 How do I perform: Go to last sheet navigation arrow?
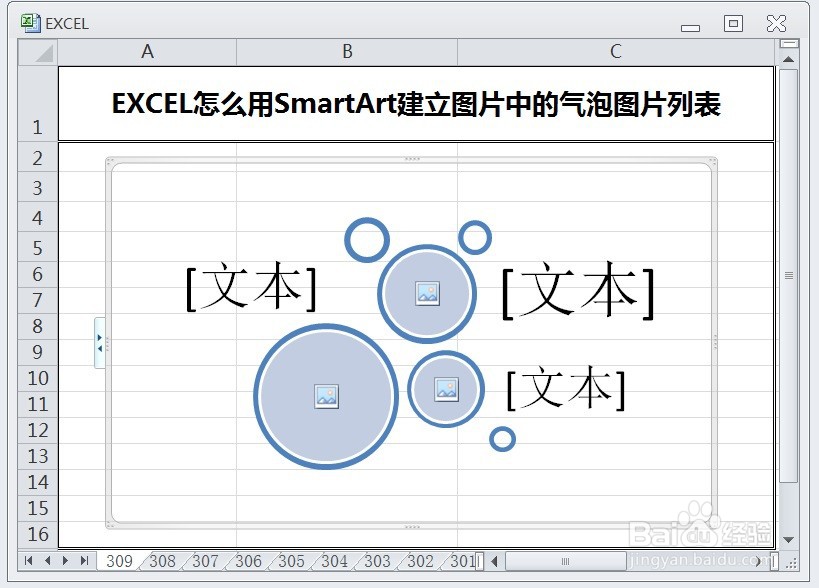[84, 561]
